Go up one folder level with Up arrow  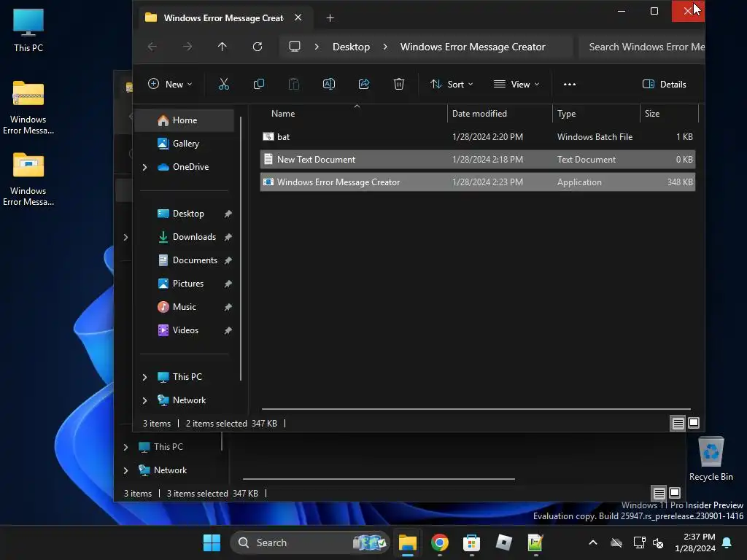222,47
